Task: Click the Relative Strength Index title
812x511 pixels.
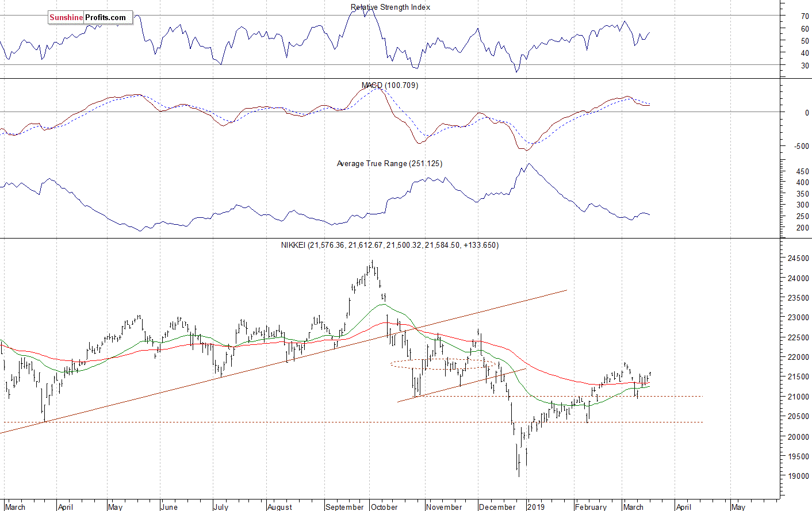Action: (390, 7)
